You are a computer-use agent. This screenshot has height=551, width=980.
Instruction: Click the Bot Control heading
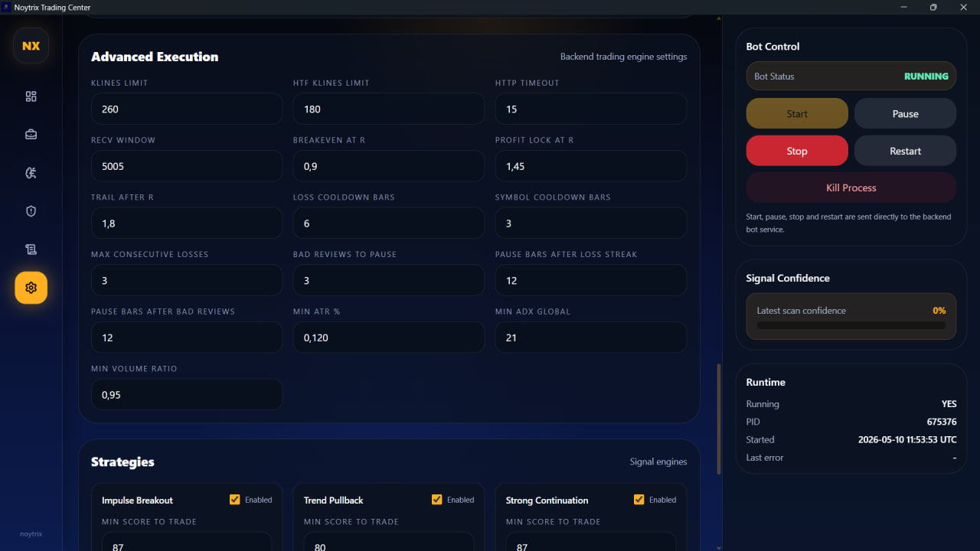(x=773, y=47)
